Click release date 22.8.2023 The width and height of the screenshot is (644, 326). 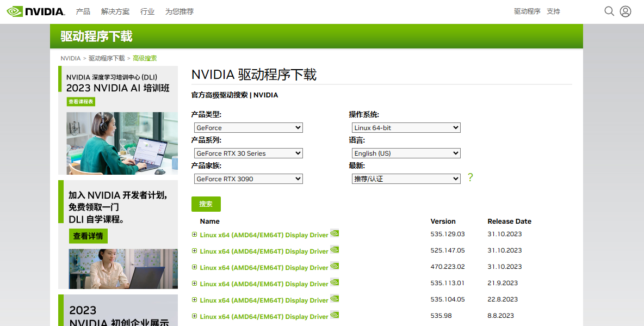[x=503, y=299]
